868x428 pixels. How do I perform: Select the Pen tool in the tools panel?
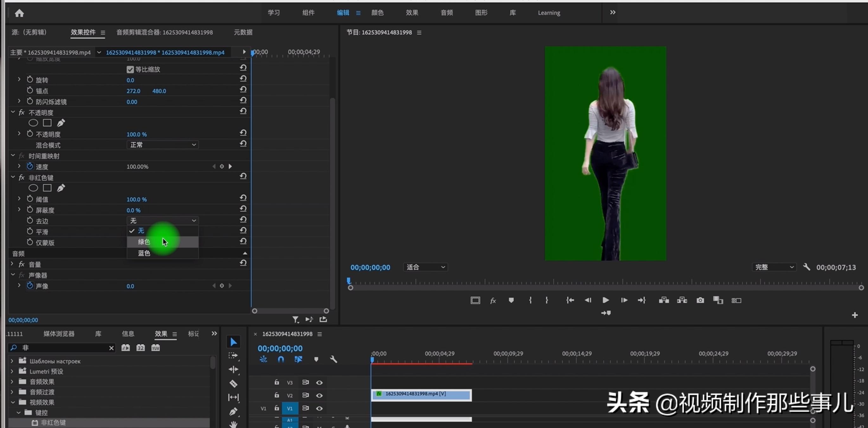(233, 412)
